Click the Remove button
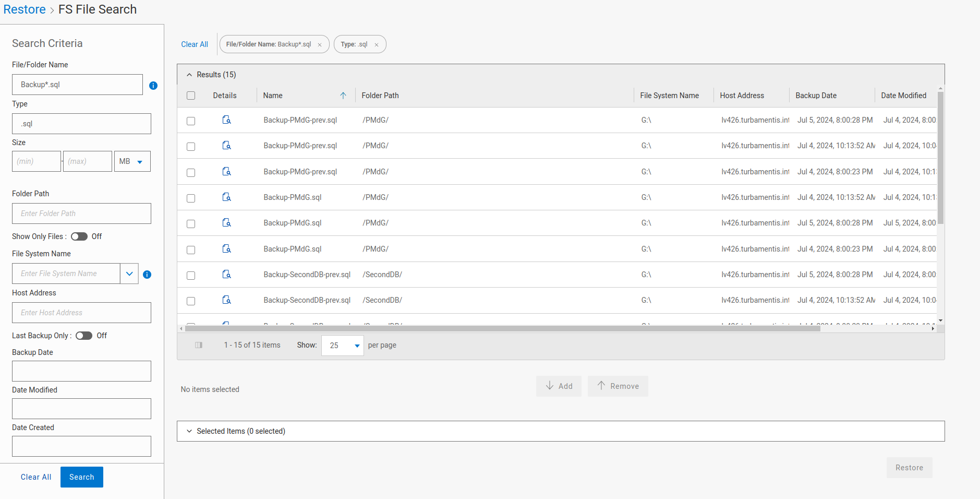Image resolution: width=980 pixels, height=499 pixels. (x=618, y=386)
